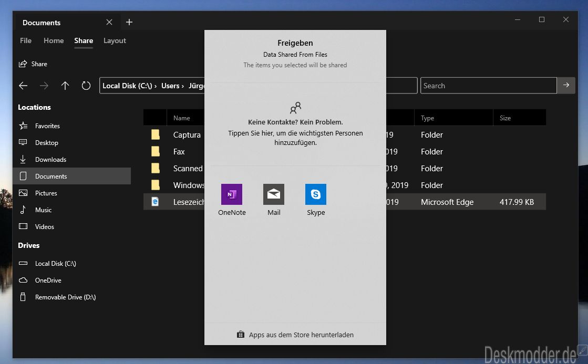Share to the OneNote app
Viewport: 588px width, 364px height.
(232, 200)
